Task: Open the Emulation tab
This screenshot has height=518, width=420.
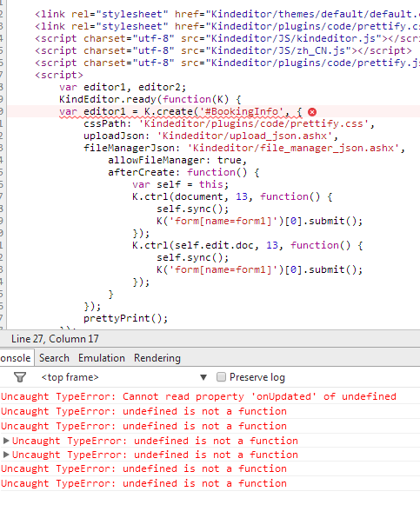Action: coord(102,358)
